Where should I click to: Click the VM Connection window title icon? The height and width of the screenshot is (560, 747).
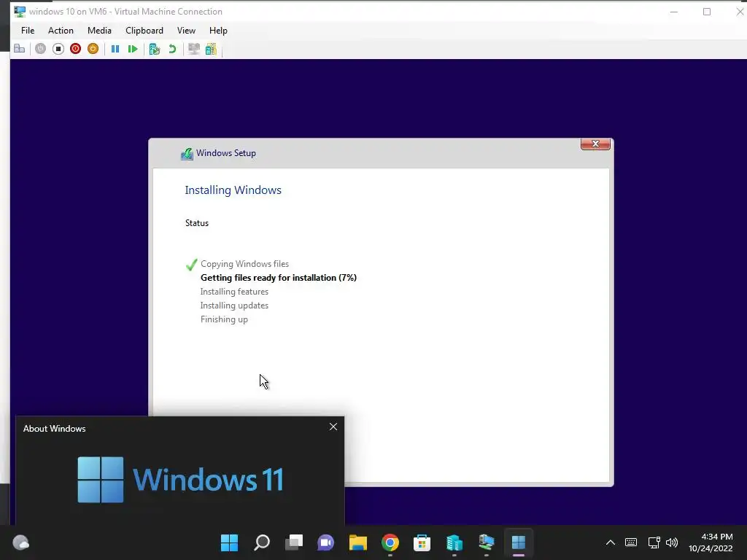[20, 12]
